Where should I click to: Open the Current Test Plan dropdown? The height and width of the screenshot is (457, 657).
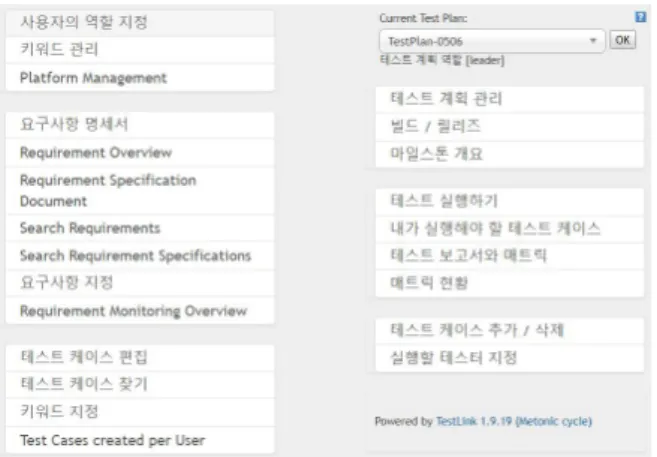pos(492,41)
